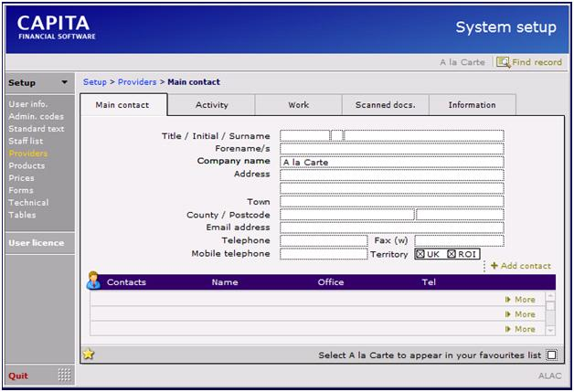Click the Office column header
The width and height of the screenshot is (574, 392).
pos(331,282)
